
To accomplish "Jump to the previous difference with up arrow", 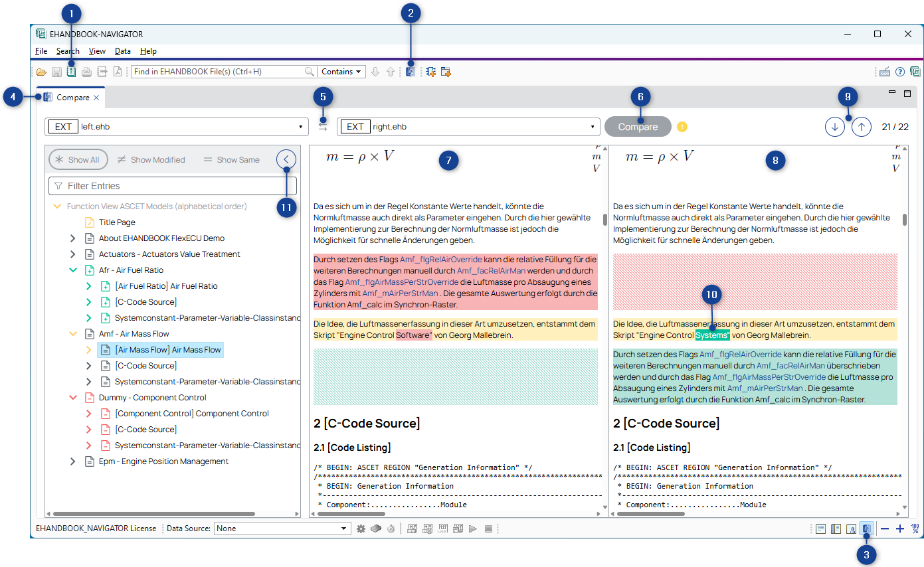I will (862, 127).
